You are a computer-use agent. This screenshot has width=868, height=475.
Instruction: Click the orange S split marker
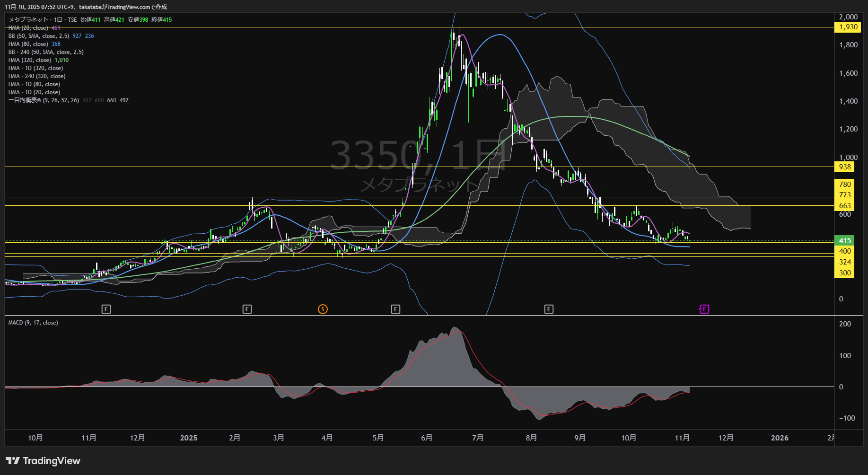(323, 309)
